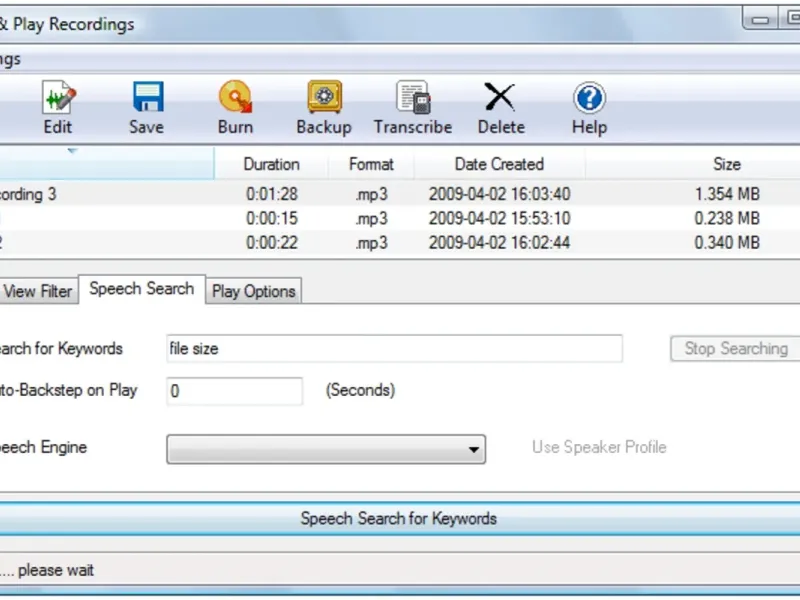Click the 0.238 MB size cell
This screenshot has width=800, height=600.
pyautogui.click(x=727, y=218)
